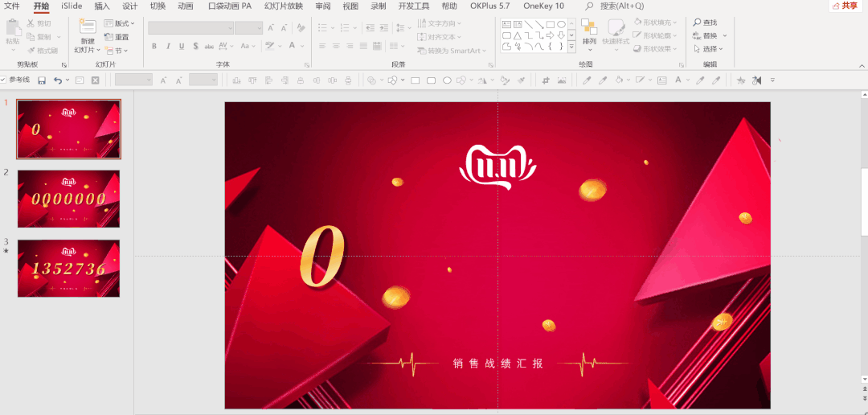868x415 pixels.
Task: Click the Crop tool icon
Action: pyautogui.click(x=546, y=80)
